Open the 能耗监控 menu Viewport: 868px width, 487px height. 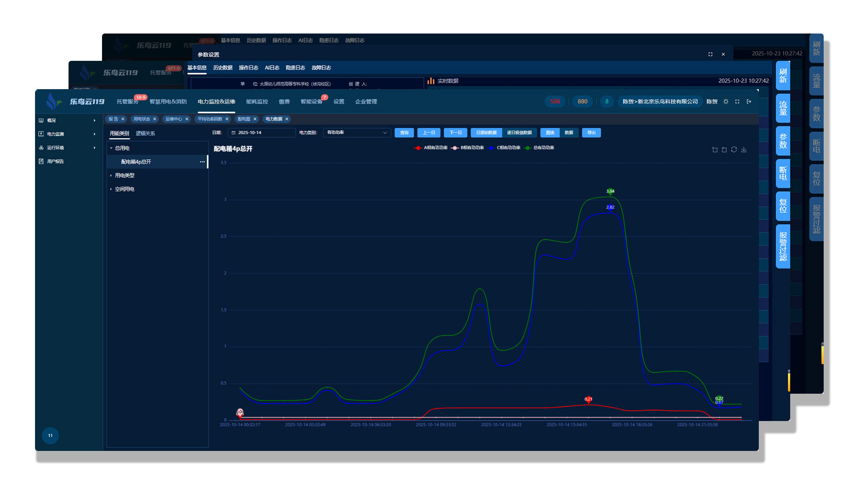coord(257,102)
